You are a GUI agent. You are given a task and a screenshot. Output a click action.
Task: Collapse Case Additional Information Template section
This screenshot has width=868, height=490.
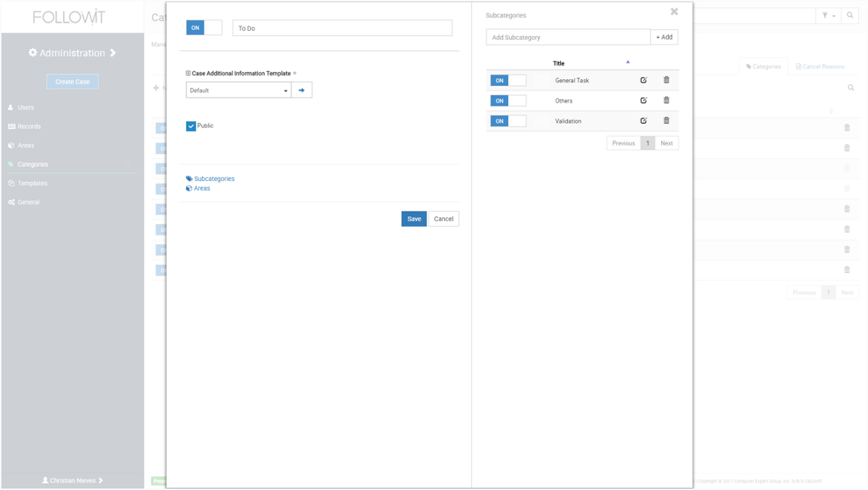coord(189,74)
